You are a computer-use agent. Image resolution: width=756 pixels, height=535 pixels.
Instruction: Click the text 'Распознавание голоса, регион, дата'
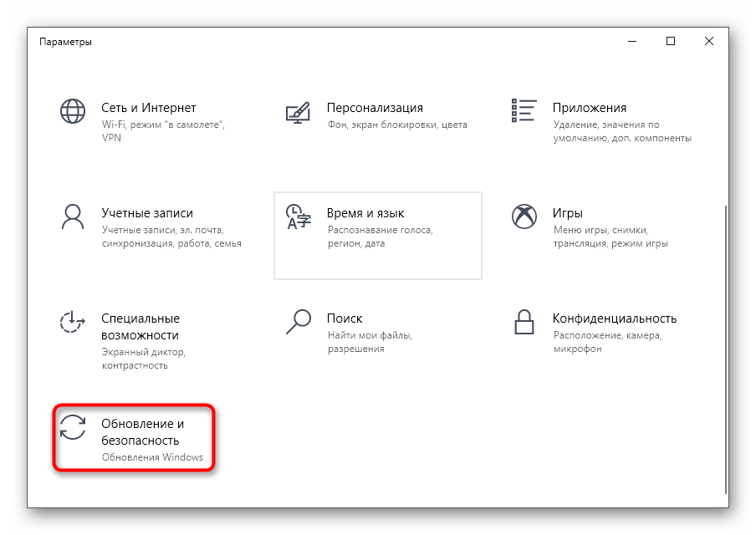[380, 237]
